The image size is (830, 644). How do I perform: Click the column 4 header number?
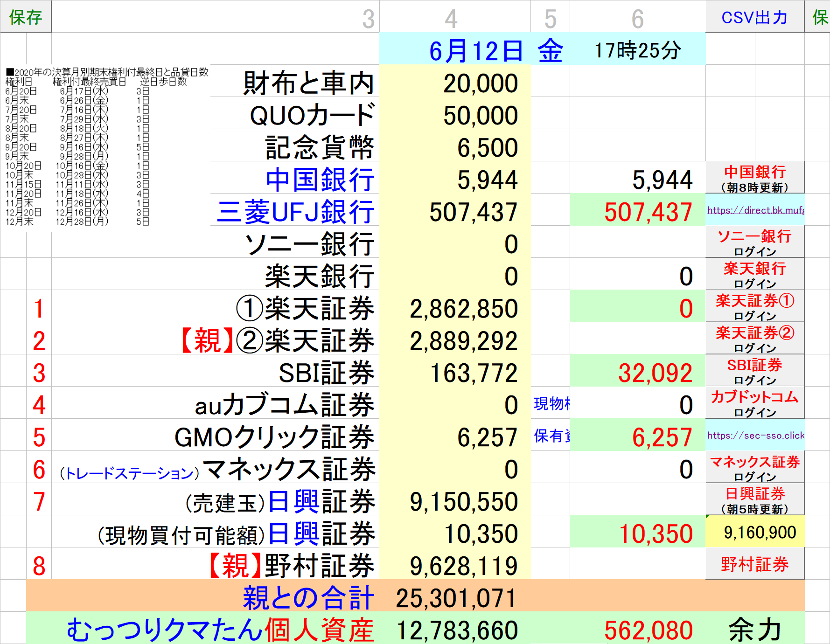(451, 18)
